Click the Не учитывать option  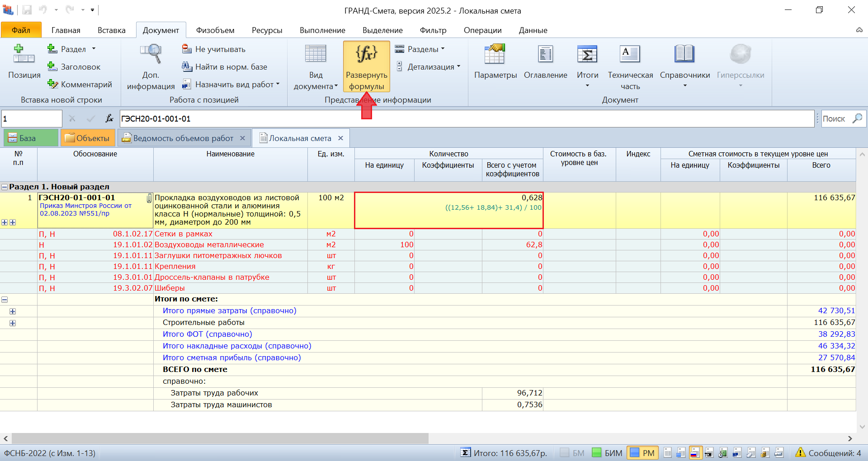click(214, 49)
